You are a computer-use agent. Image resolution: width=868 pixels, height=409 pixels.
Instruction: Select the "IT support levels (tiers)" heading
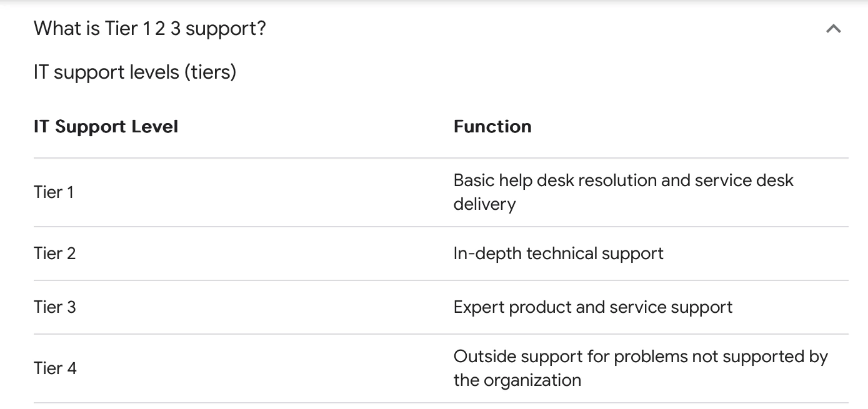pos(135,72)
